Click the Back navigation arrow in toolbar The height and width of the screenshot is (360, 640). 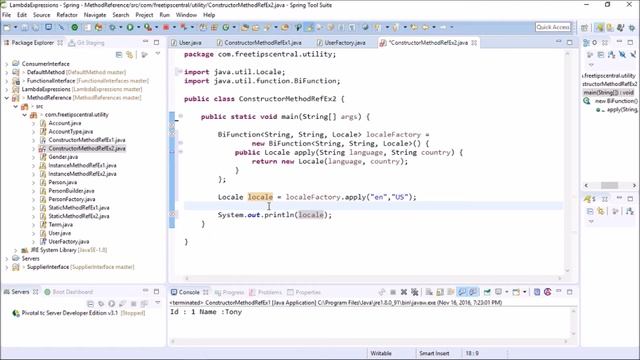(x=426, y=27)
